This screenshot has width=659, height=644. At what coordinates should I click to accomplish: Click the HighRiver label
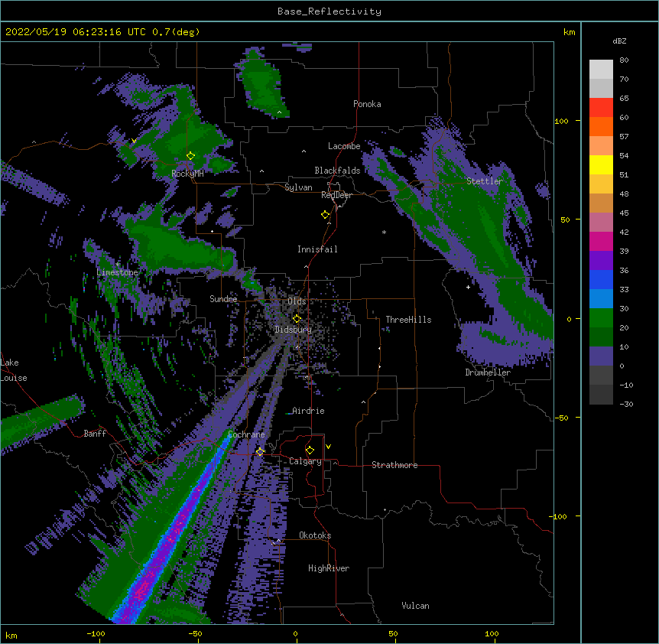point(329,568)
